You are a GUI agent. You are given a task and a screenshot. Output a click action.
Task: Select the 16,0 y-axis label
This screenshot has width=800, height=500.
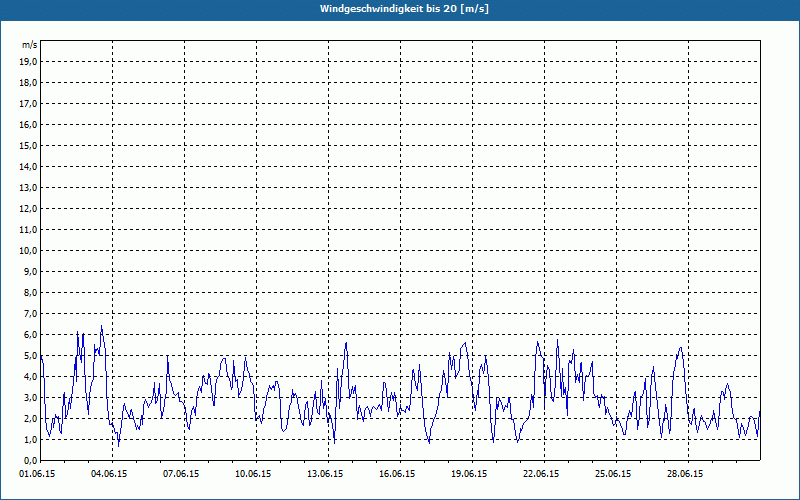click(28, 124)
